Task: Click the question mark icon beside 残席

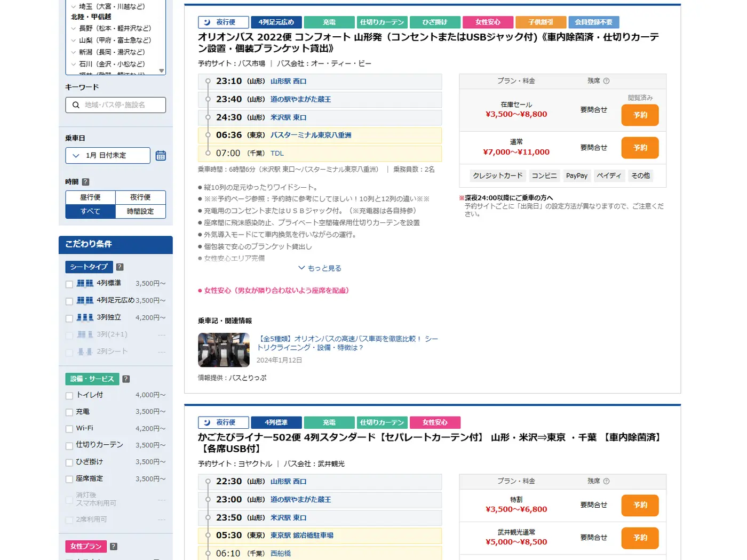Action: (608, 81)
